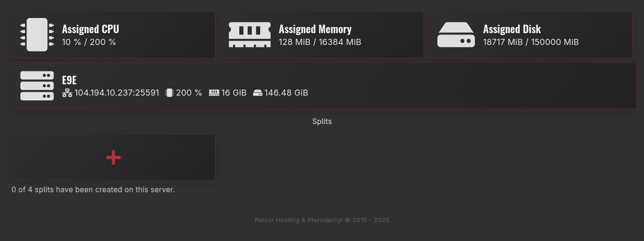Screen dimensions: 644x241
Task: Click the 18717 MiB / 150000 MiB disk usage
Action: point(531,42)
